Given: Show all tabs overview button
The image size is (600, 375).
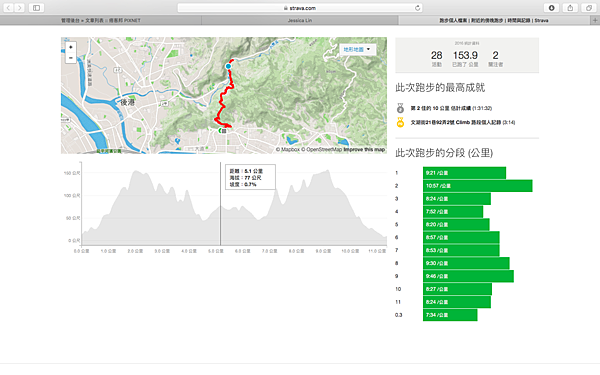Looking at the screenshot, I should click(589, 8).
